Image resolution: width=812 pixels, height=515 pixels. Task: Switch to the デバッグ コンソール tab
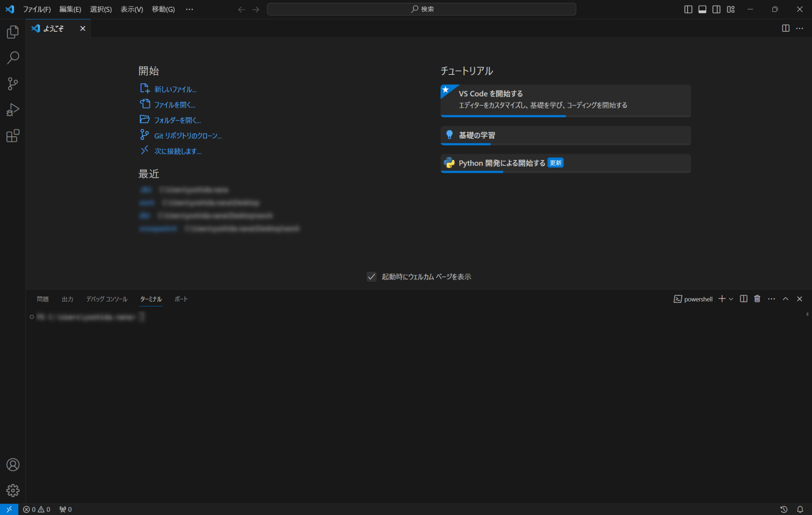pyautogui.click(x=106, y=299)
